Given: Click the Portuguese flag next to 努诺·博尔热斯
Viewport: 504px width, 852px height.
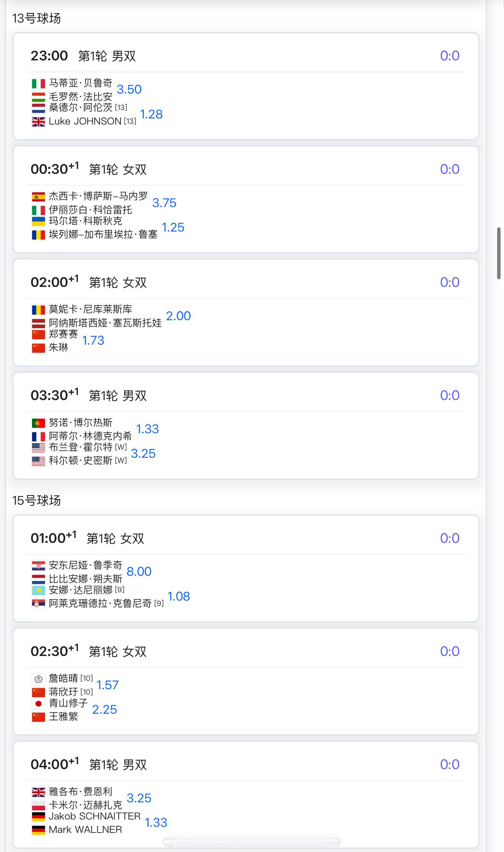Looking at the screenshot, I should [38, 423].
